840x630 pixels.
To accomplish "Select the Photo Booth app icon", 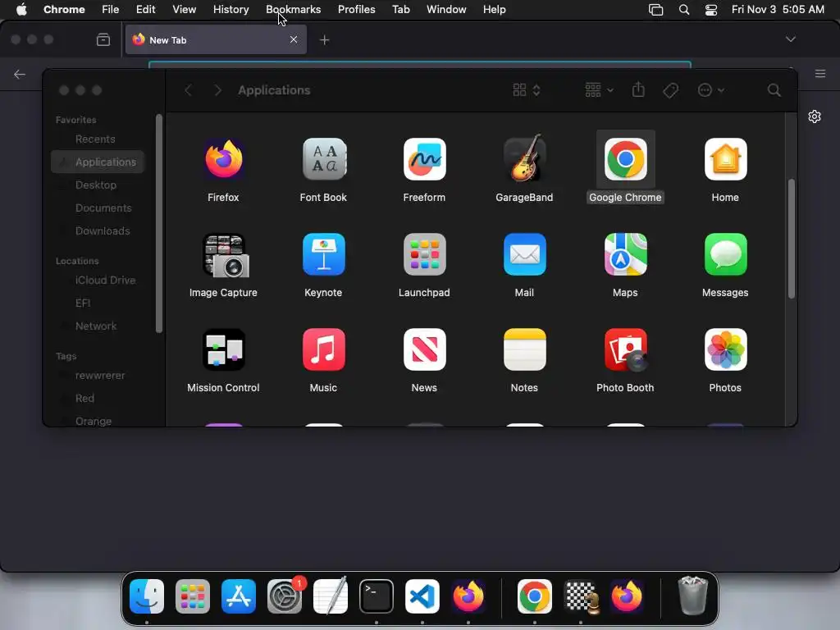I will (x=625, y=349).
